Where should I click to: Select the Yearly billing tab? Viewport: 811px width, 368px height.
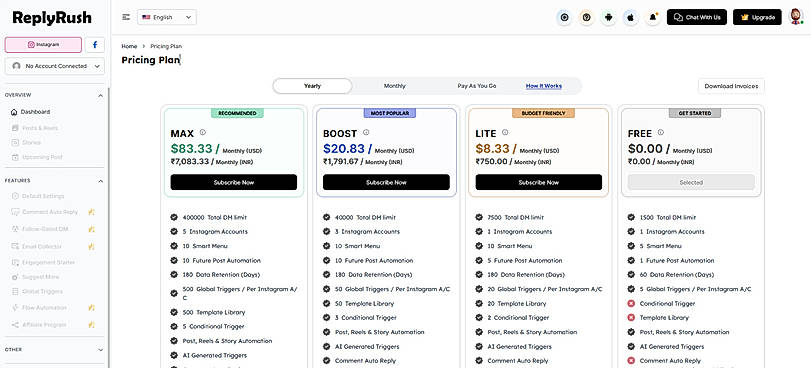pyautogui.click(x=312, y=86)
